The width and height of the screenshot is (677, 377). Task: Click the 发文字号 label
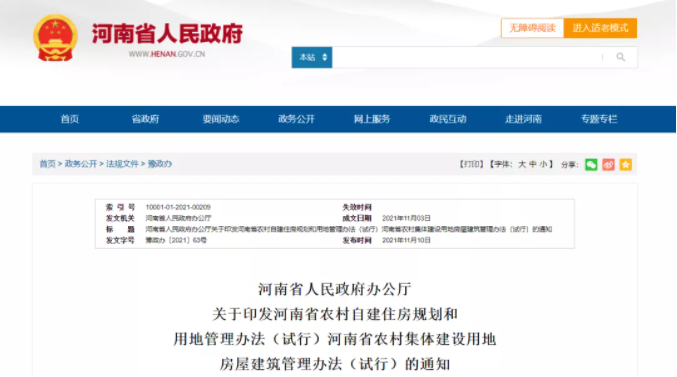pyautogui.click(x=120, y=240)
